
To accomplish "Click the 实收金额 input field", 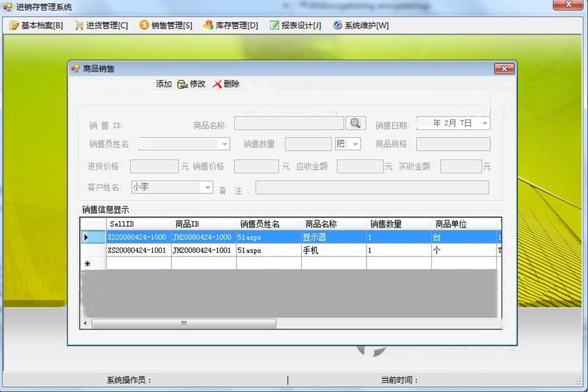I will click(x=461, y=166).
